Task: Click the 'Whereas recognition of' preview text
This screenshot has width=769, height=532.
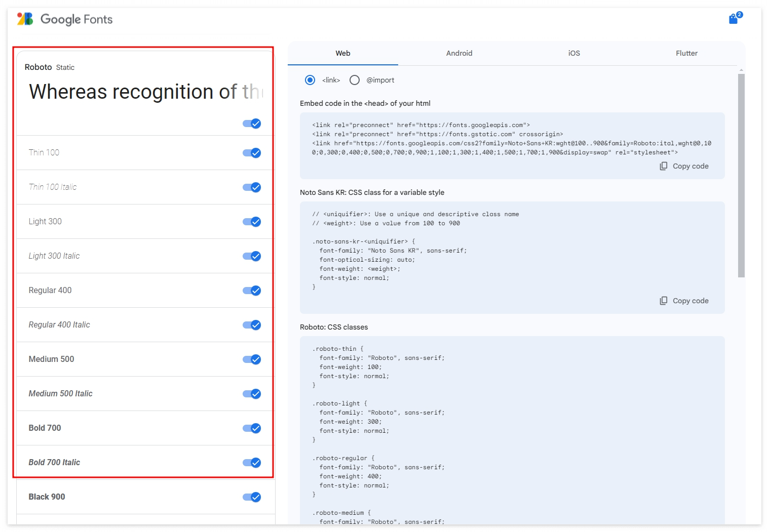Action: click(146, 92)
